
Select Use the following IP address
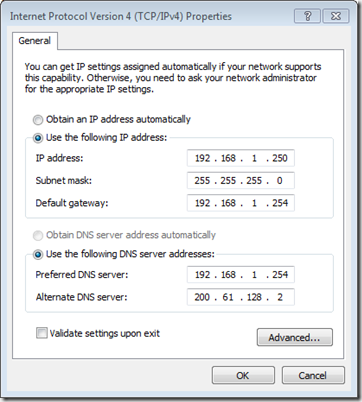tap(38, 138)
